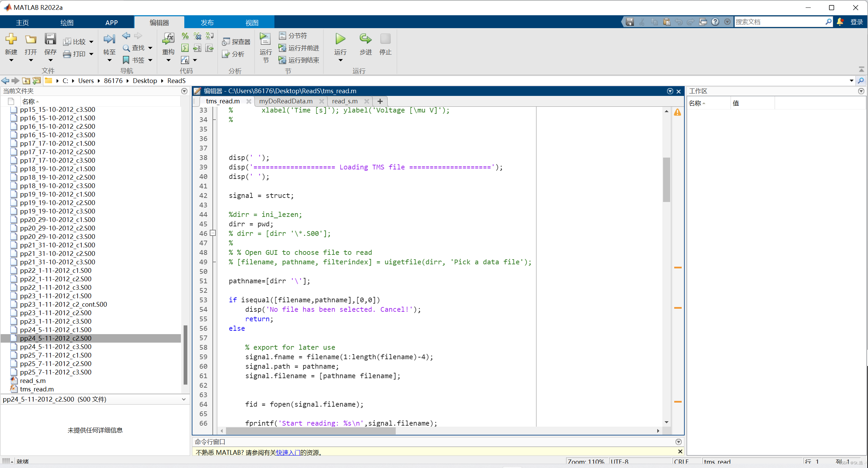
Task: Click the editor horizontal scrollbar thumb
Action: coord(310,431)
